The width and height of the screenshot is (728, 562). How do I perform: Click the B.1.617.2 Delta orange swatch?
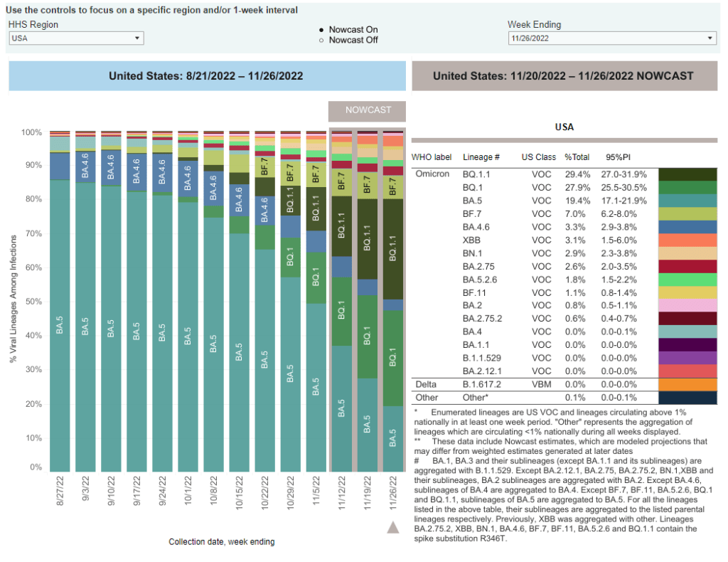(687, 385)
